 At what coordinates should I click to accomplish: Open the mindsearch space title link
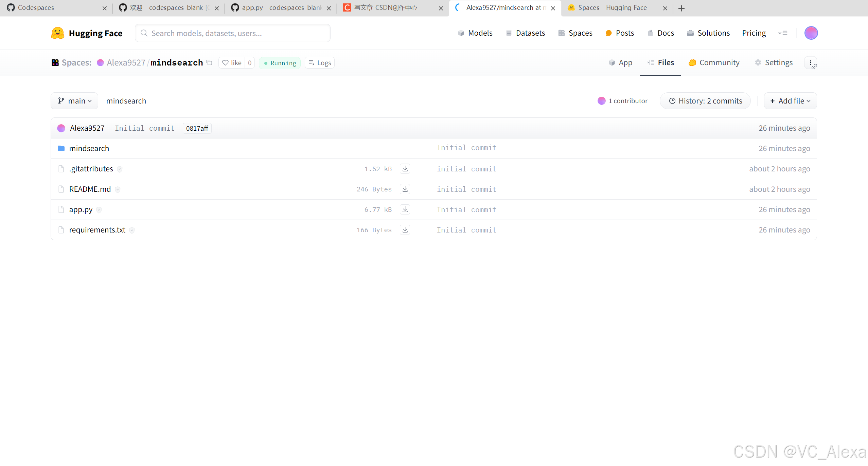(x=177, y=62)
